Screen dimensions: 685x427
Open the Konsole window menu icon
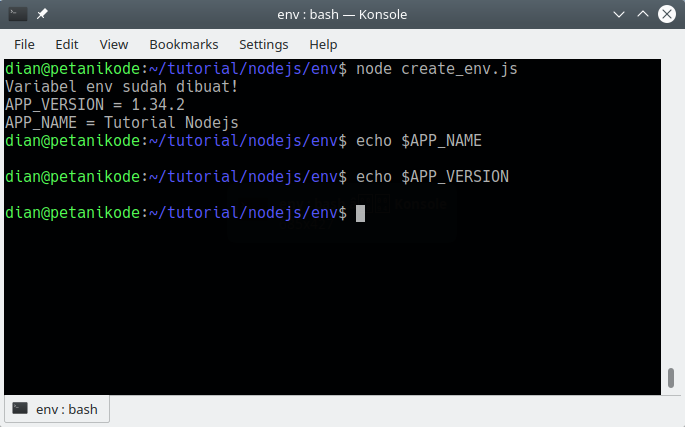pyautogui.click(x=18, y=15)
